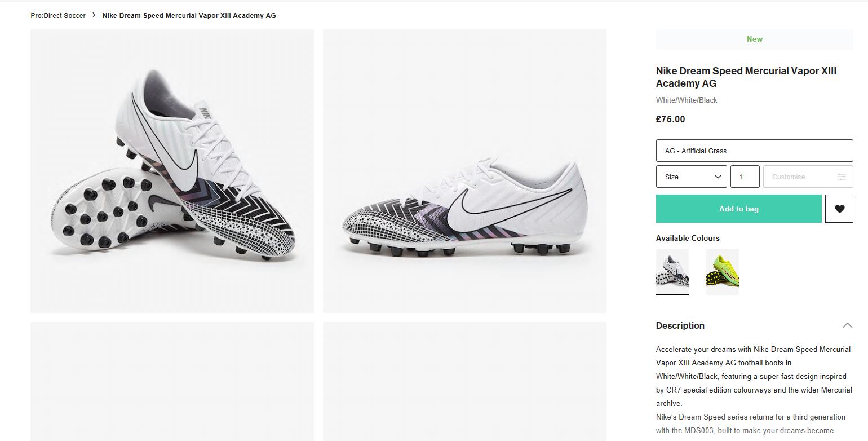Click the quantity input field
Image resolution: width=868 pixels, height=441 pixels.
pyautogui.click(x=745, y=177)
